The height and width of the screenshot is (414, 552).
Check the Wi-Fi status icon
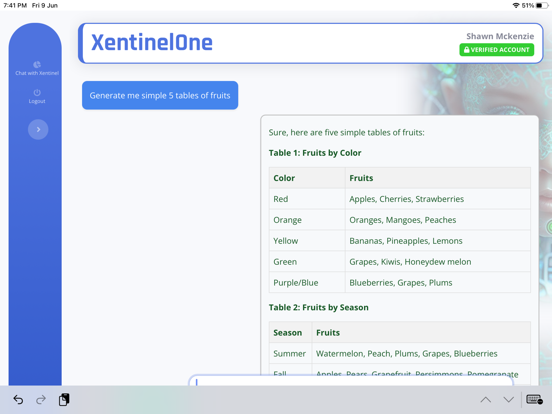pyautogui.click(x=516, y=5)
